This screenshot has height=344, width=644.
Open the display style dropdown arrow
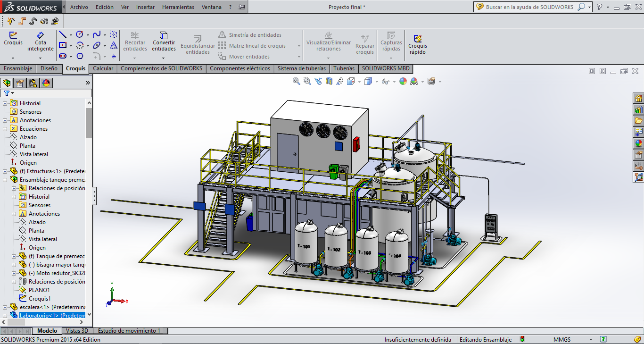coord(377,82)
